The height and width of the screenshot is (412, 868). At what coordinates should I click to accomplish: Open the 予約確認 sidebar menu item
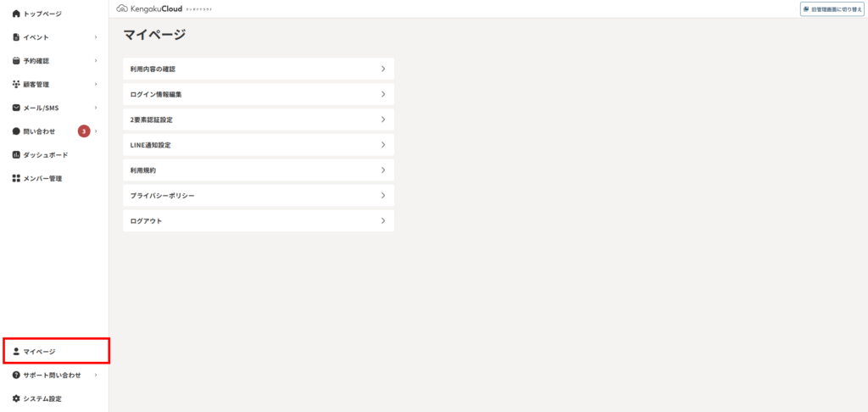point(54,60)
